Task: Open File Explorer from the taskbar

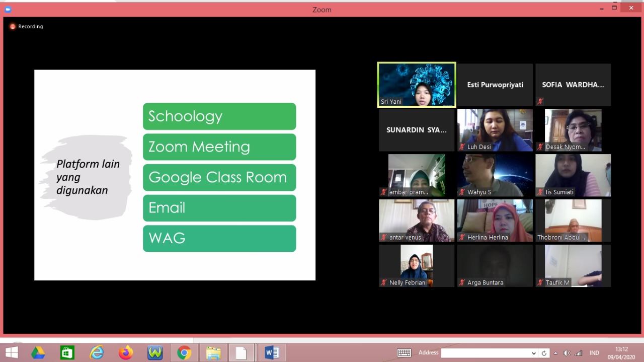Action: [213, 353]
